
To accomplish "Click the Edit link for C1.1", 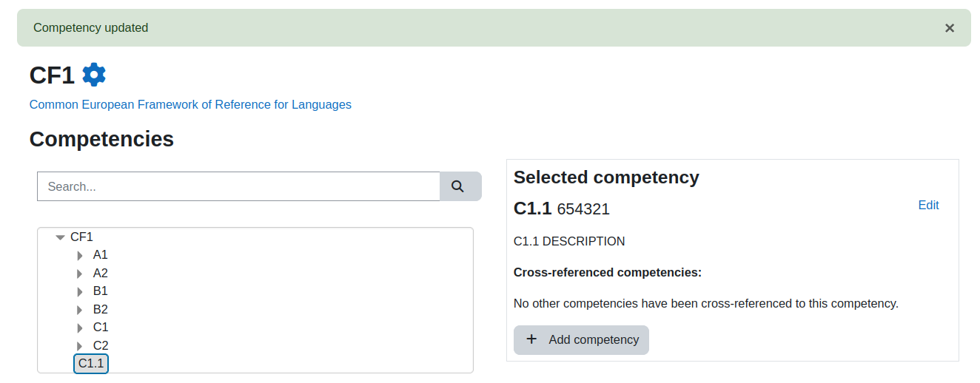I will [928, 205].
